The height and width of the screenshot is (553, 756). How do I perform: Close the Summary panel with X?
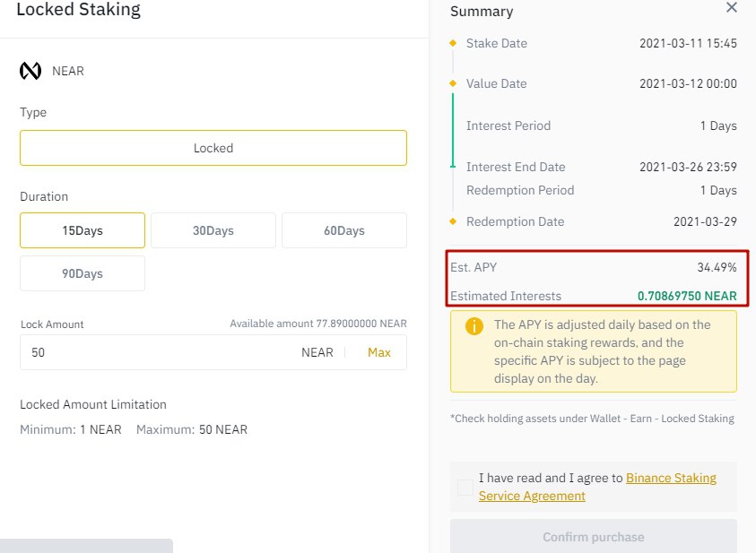[732, 7]
